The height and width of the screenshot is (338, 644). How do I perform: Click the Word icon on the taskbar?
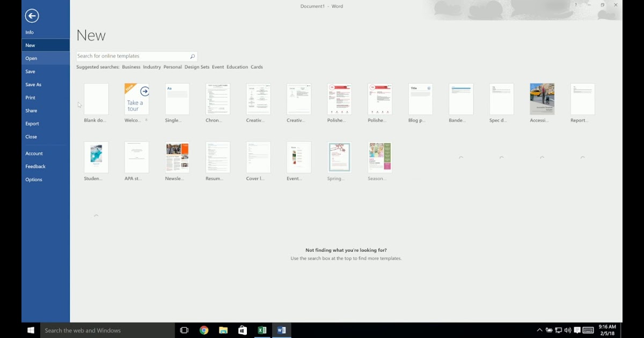[281, 330]
